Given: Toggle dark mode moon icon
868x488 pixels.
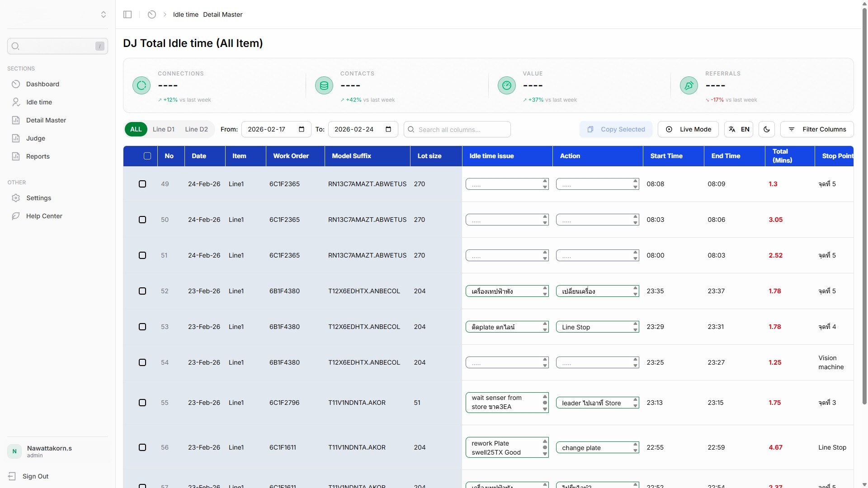Looking at the screenshot, I should [767, 129].
